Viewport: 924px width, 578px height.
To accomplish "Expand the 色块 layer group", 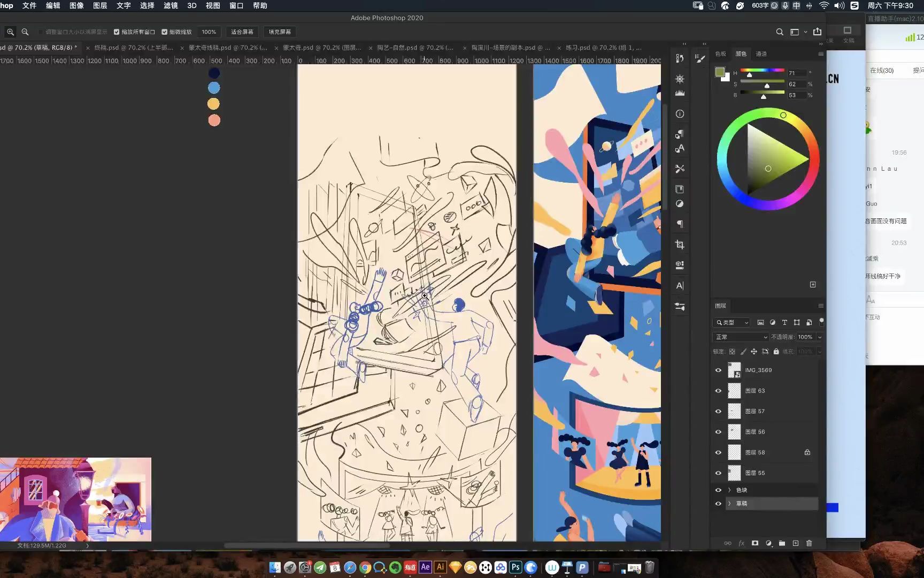I will click(x=729, y=490).
